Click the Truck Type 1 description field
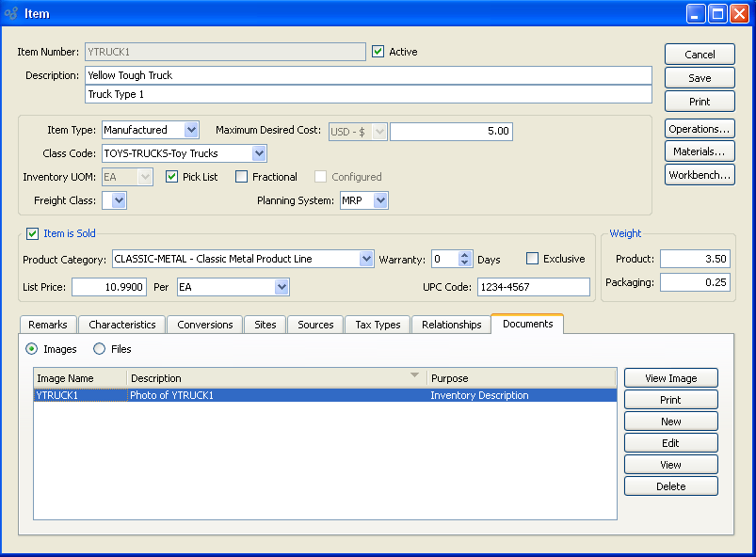 click(x=368, y=94)
